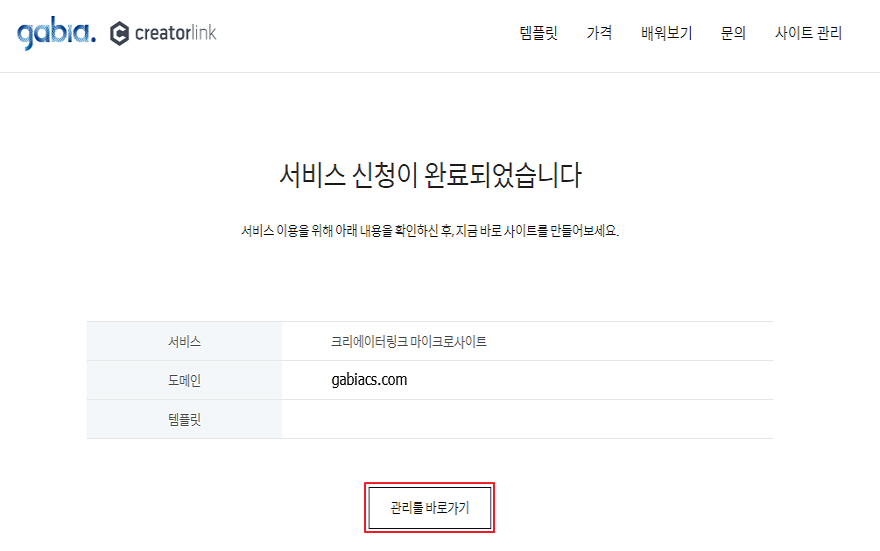The height and width of the screenshot is (551, 880).
Task: Select the gabiacs.com domain text
Action: pyautogui.click(x=369, y=380)
